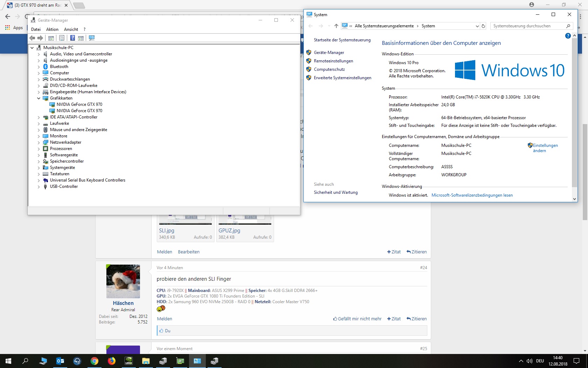Screen dimensions: 588x368
Task: Open the SLI.jpg attachment link
Action: coord(167,231)
